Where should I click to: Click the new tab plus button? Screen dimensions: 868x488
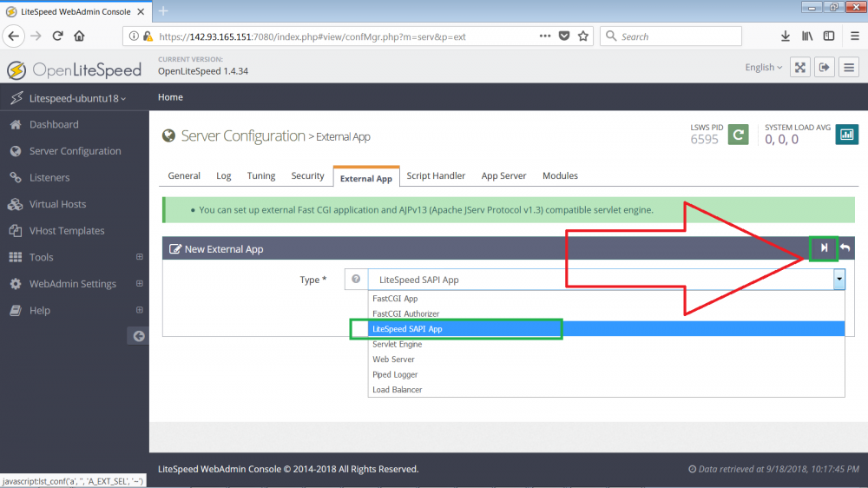point(163,11)
